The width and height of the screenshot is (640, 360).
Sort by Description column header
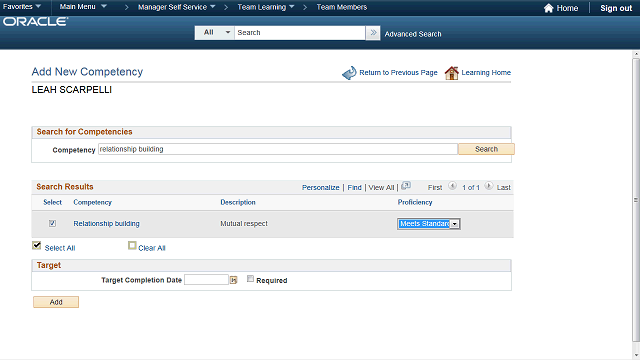coord(238,202)
